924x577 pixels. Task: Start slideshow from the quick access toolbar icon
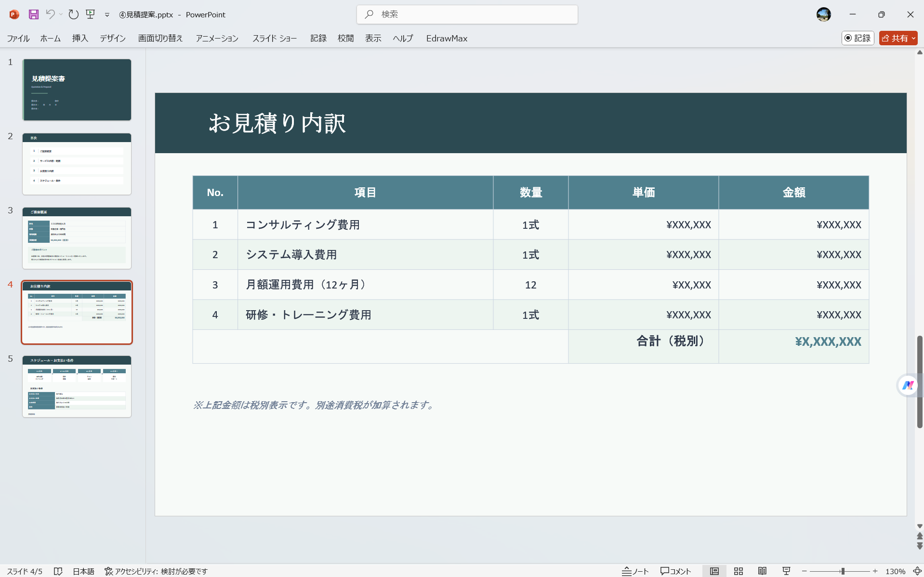[x=90, y=14]
